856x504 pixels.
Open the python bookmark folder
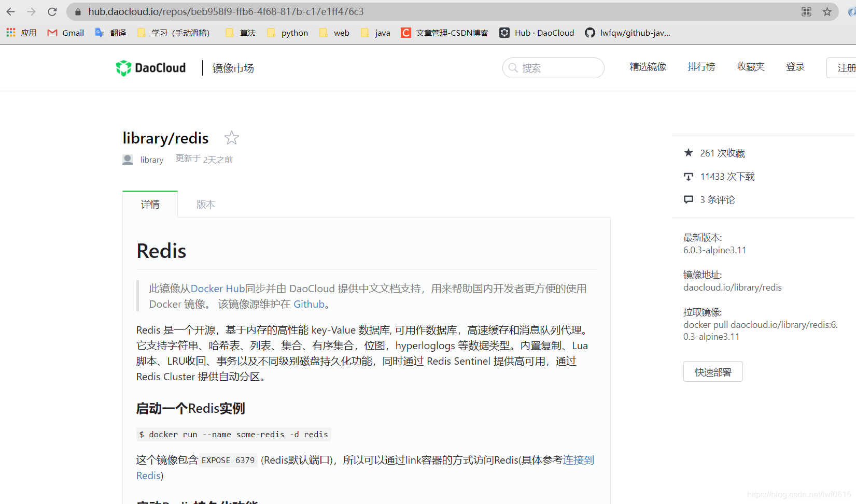(x=288, y=33)
